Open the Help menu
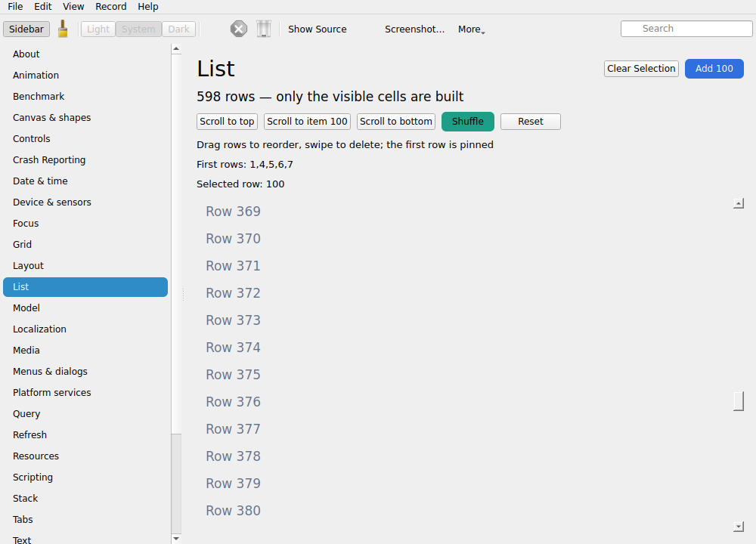The image size is (756, 544). click(x=148, y=7)
